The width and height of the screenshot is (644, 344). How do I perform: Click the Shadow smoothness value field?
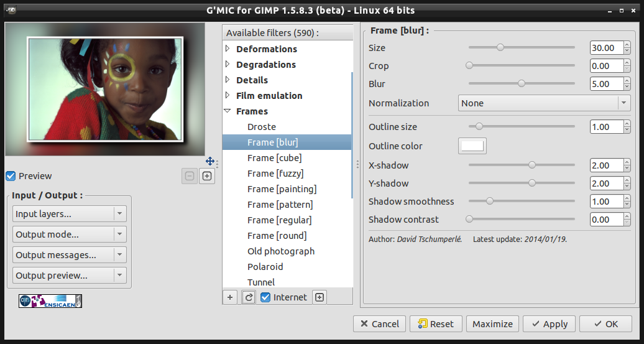point(607,202)
